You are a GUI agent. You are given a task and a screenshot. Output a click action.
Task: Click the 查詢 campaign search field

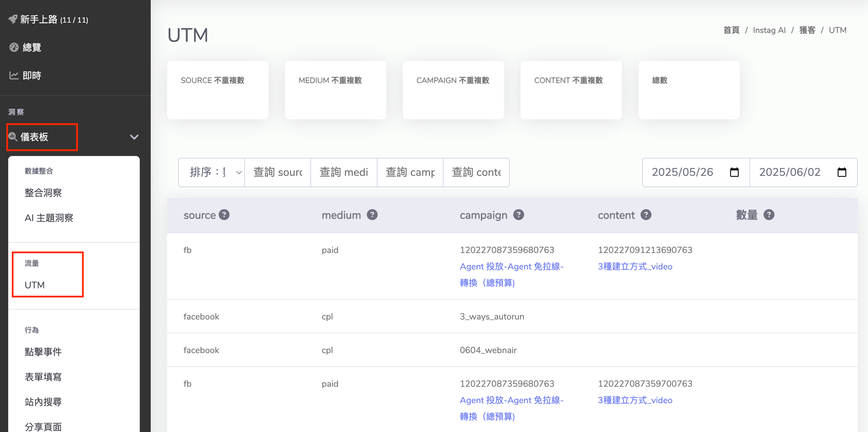(410, 172)
